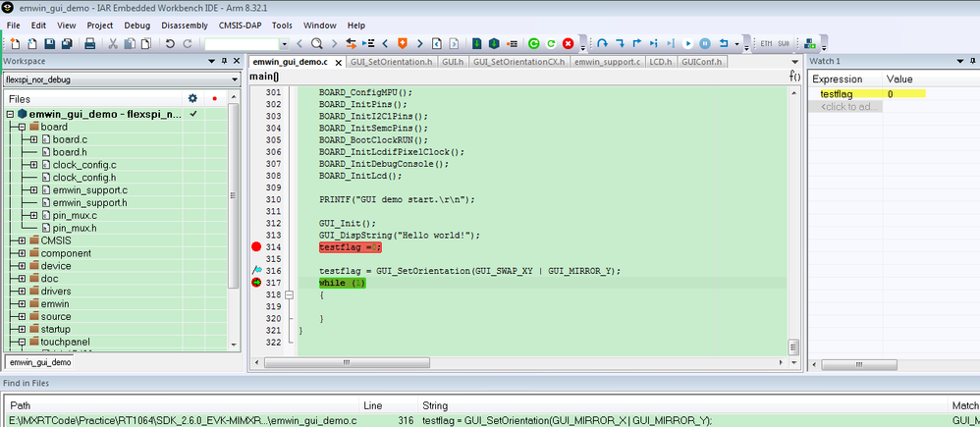This screenshot has height=427, width=980.
Task: Click the Break pause icon
Action: (x=704, y=44)
